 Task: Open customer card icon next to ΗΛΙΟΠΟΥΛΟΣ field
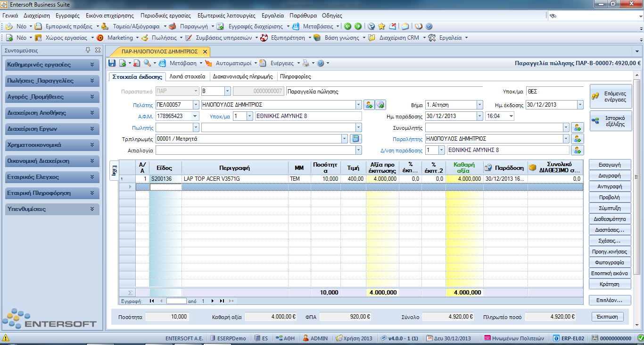click(369, 104)
